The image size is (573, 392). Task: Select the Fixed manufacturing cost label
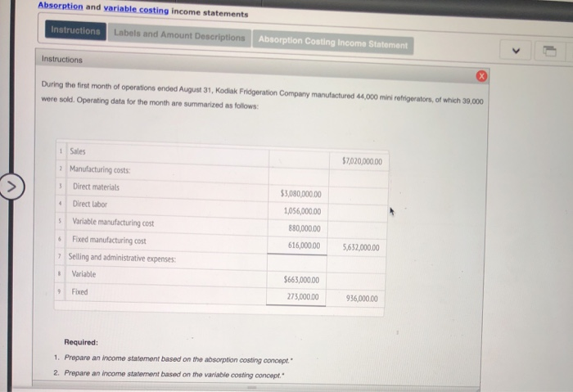click(x=109, y=240)
